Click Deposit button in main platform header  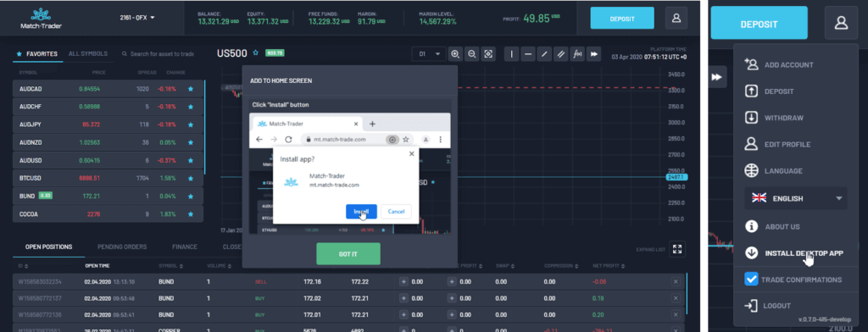[x=622, y=19]
